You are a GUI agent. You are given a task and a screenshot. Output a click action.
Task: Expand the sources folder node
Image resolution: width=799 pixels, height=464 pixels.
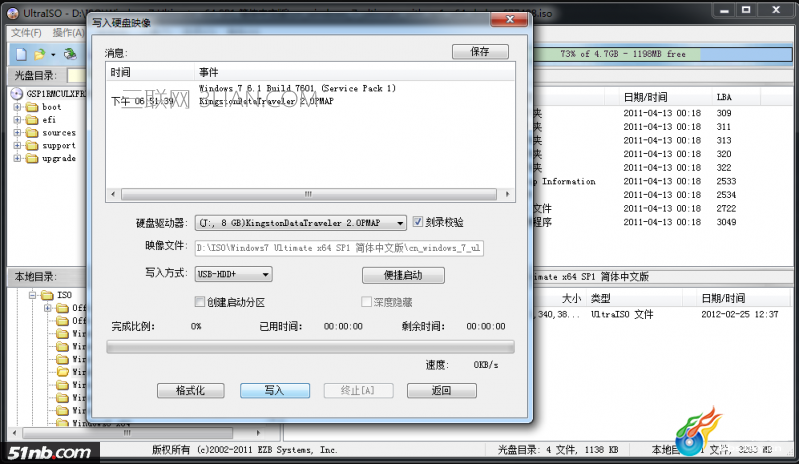point(17,133)
